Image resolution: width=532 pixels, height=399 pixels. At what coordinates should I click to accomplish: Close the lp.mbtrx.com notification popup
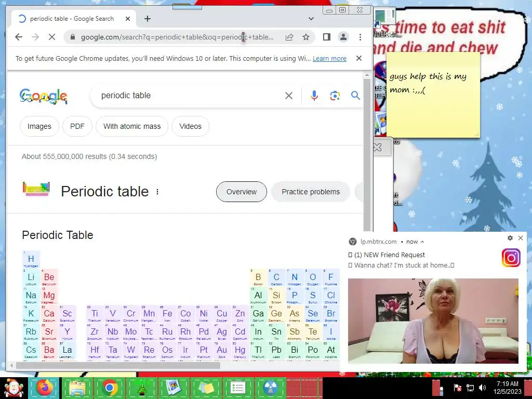tap(521, 238)
